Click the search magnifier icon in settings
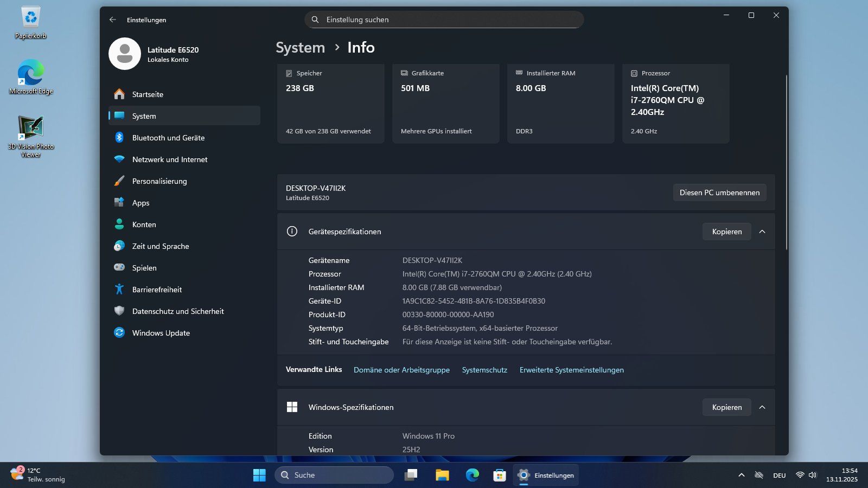The image size is (868, 488). (315, 20)
